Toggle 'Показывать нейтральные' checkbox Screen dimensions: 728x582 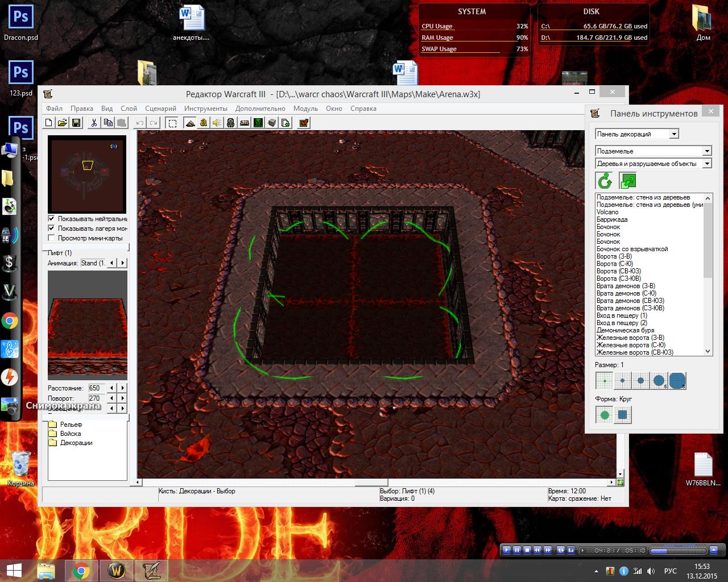tap(52, 219)
